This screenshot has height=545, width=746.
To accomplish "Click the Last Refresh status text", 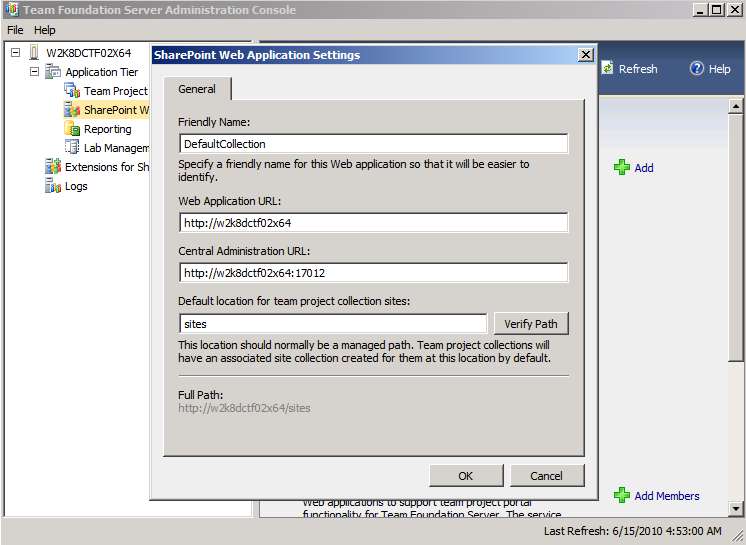I will [633, 531].
